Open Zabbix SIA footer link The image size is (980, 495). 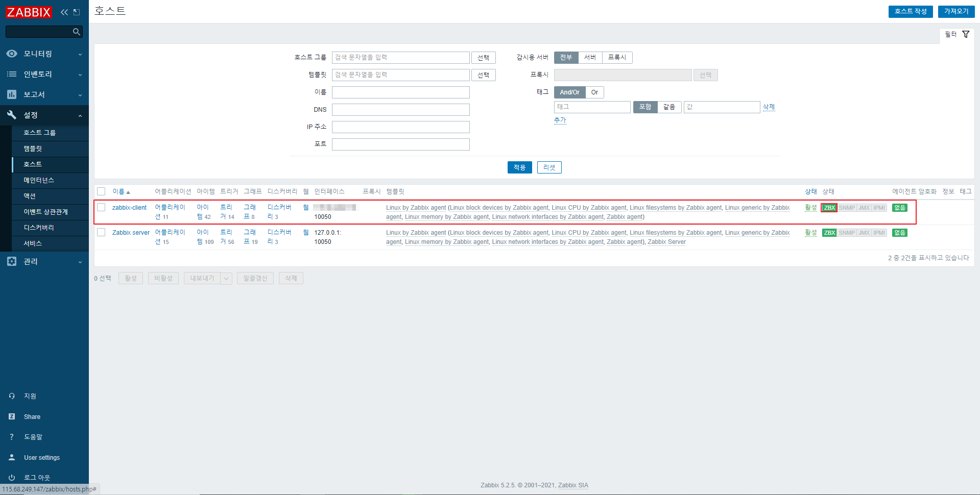click(x=573, y=485)
